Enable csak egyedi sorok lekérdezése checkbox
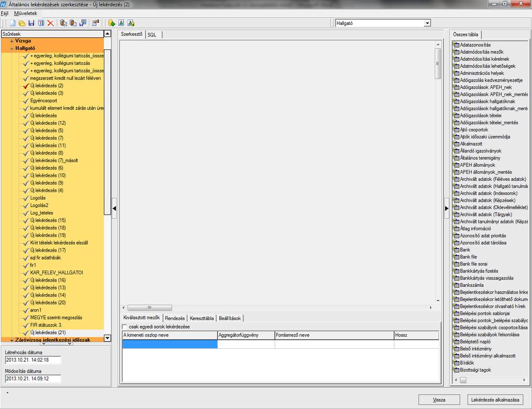Image resolution: width=532 pixels, height=409 pixels. [125, 327]
